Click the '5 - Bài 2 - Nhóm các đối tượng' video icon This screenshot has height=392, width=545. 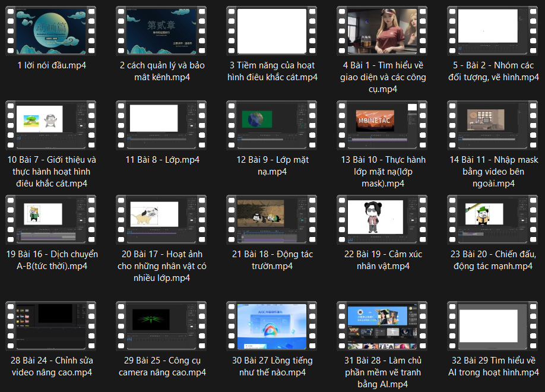click(x=493, y=31)
